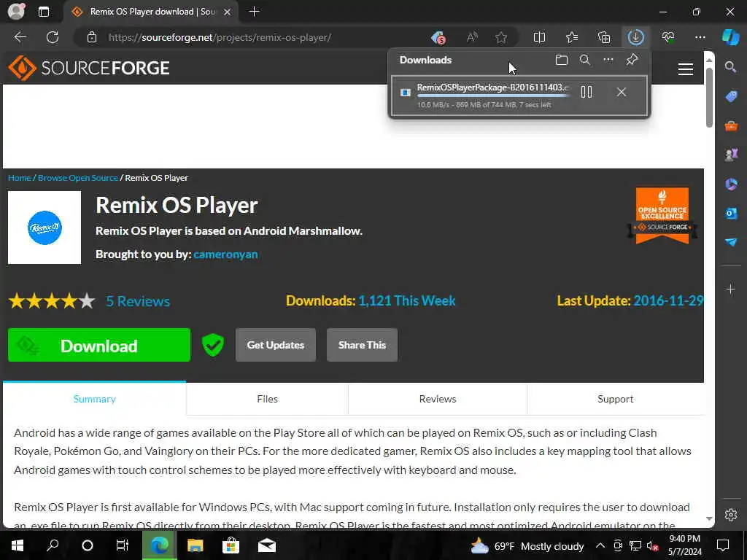Screen dimensions: 747x560
Task: Open the downloads folder icon
Action: [562, 60]
